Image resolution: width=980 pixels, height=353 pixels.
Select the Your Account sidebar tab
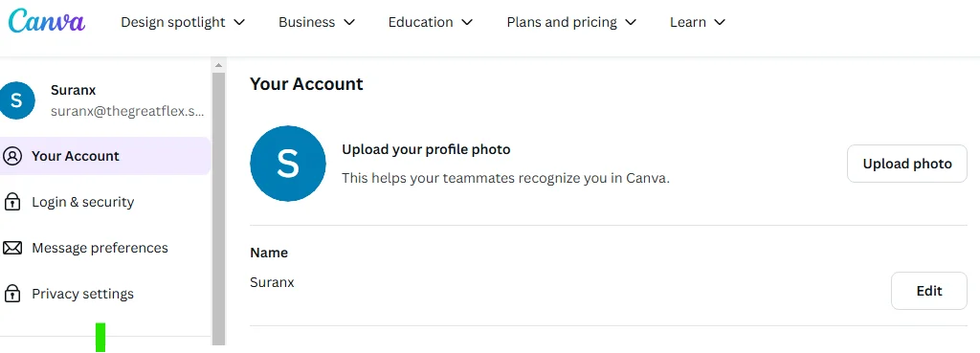click(105, 156)
